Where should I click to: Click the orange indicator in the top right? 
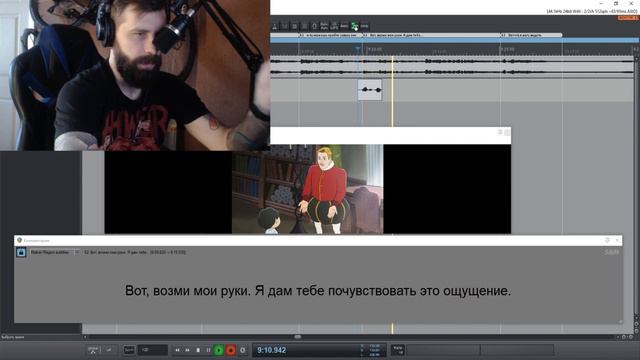click(x=627, y=18)
